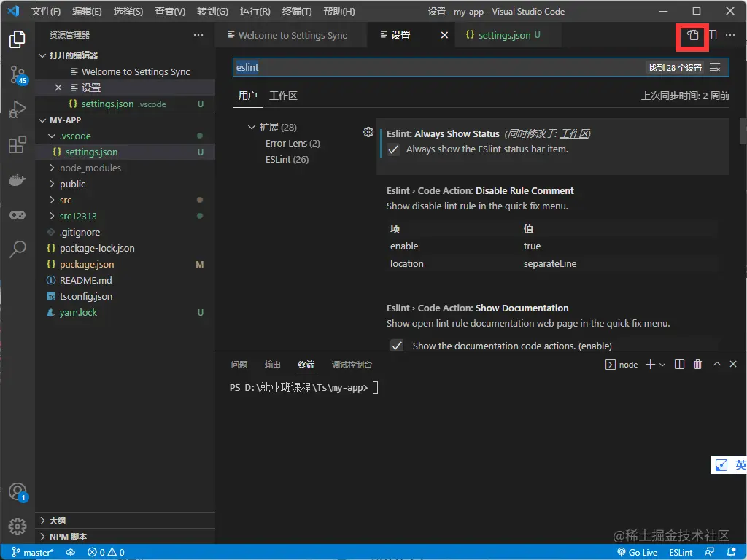Open Explorer panel More Actions ellipsis
This screenshot has height=560, width=747.
(x=198, y=35)
